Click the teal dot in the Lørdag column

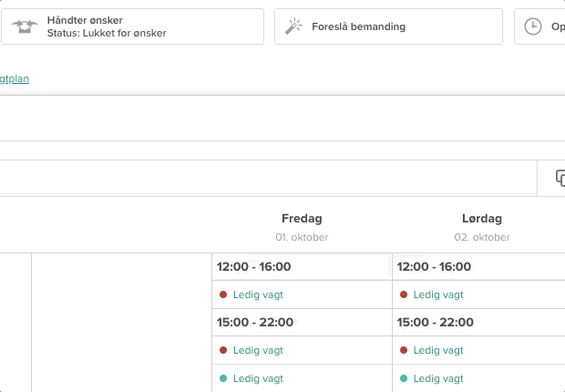(x=404, y=377)
